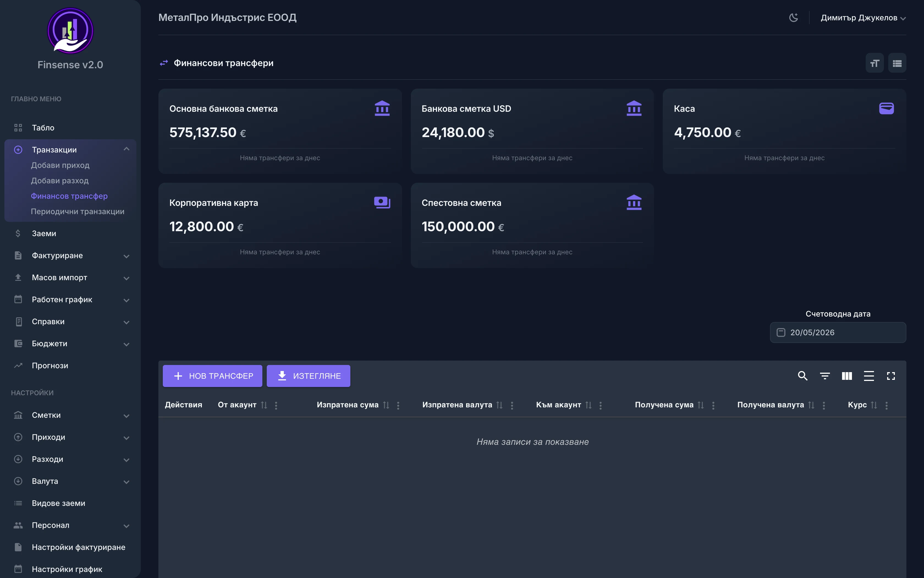Open Настройки фактуриране
Viewport: 924px width, 578px height.
point(70,547)
